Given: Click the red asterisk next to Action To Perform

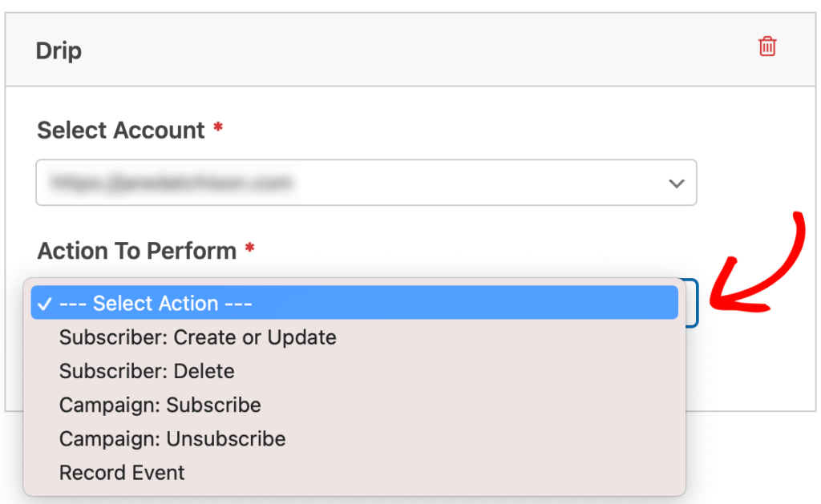Looking at the screenshot, I should click(x=249, y=248).
